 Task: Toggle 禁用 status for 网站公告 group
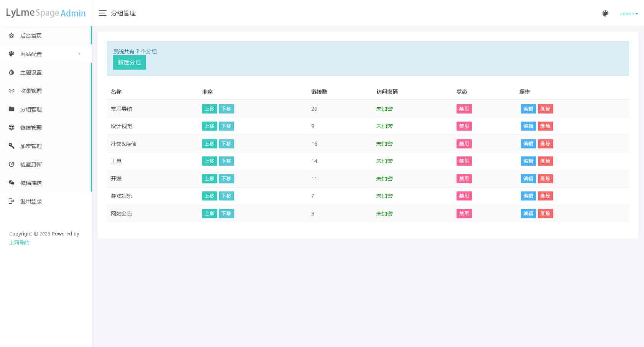464,214
